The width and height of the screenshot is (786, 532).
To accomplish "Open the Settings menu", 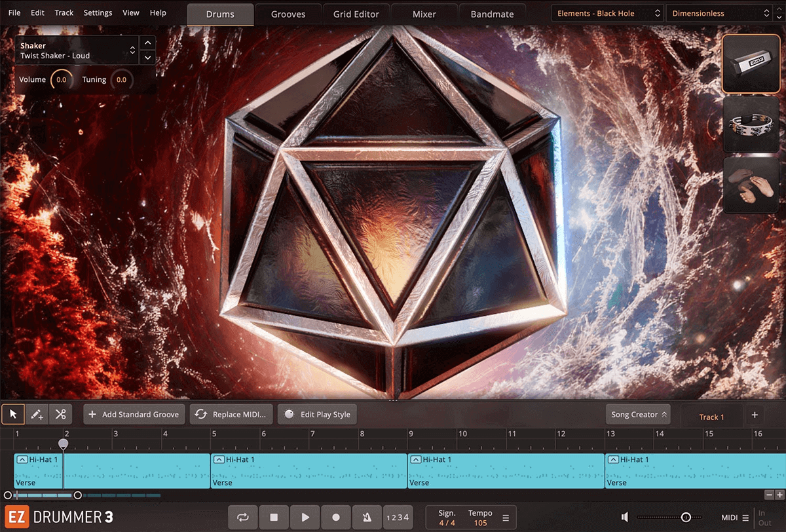I will tap(98, 12).
